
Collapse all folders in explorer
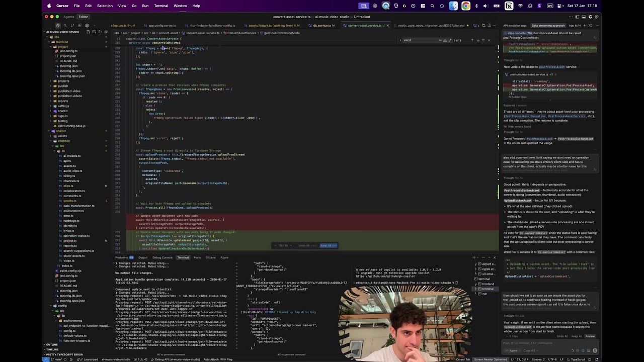(106, 32)
